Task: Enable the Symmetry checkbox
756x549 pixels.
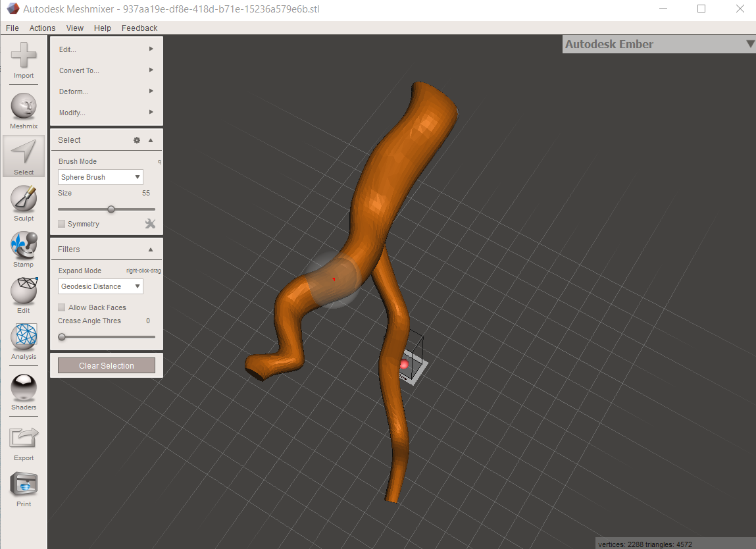Action: pyautogui.click(x=62, y=224)
